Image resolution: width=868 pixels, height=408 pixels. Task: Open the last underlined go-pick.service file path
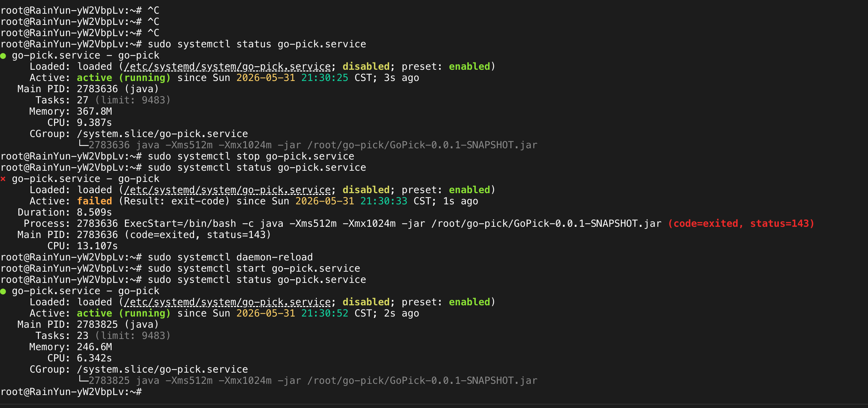tap(227, 302)
